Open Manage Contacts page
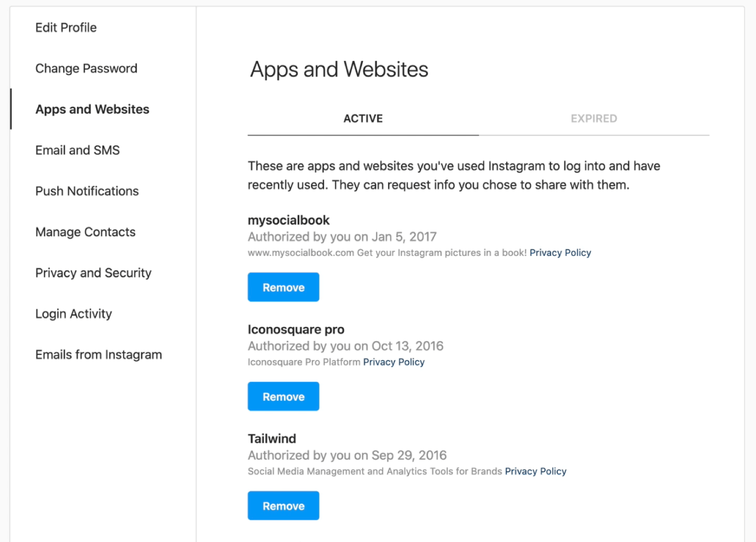756x542 pixels. click(86, 232)
